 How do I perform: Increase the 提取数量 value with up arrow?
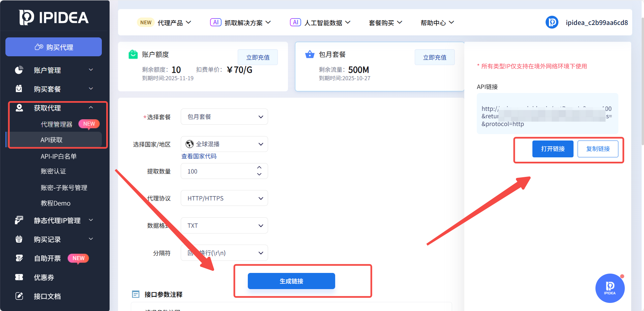pos(259,167)
